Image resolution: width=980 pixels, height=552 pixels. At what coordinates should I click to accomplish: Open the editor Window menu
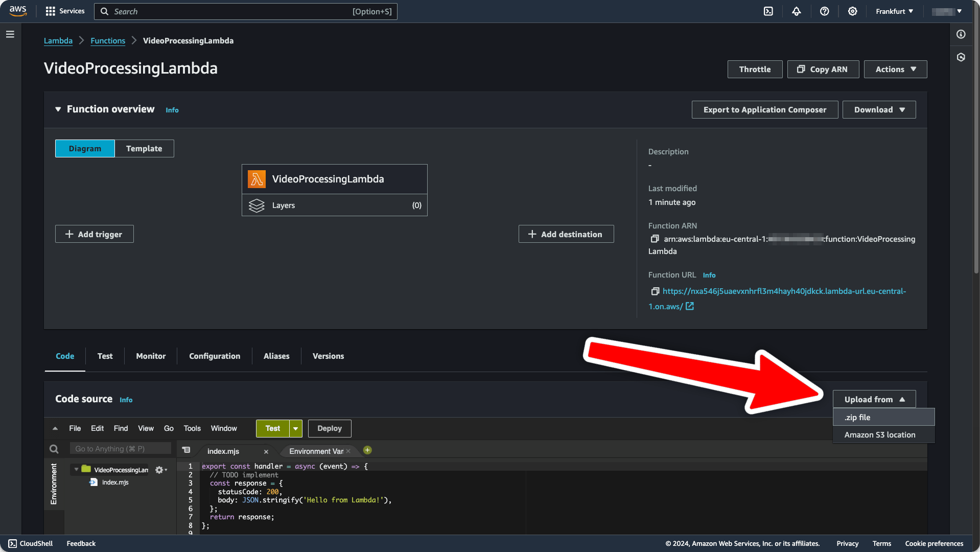pyautogui.click(x=224, y=429)
